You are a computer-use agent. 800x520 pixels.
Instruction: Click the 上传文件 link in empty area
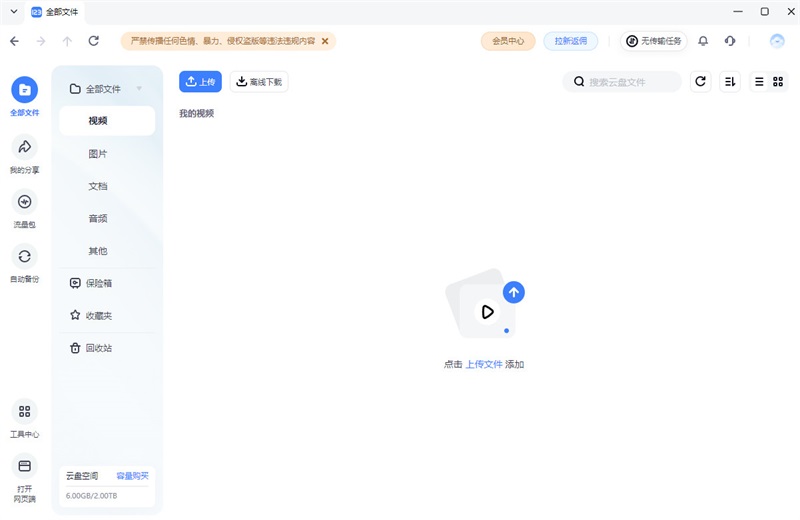[x=484, y=365]
